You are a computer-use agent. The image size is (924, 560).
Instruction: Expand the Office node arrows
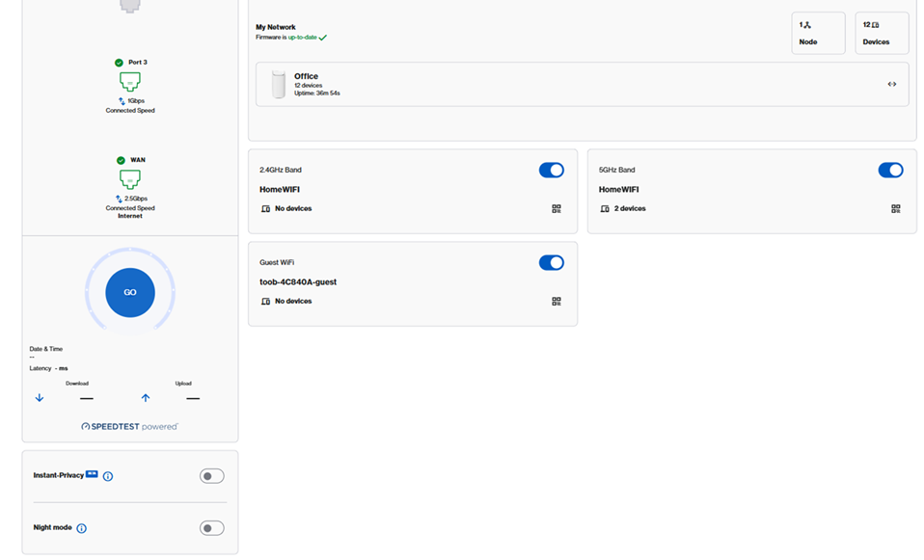click(x=891, y=85)
